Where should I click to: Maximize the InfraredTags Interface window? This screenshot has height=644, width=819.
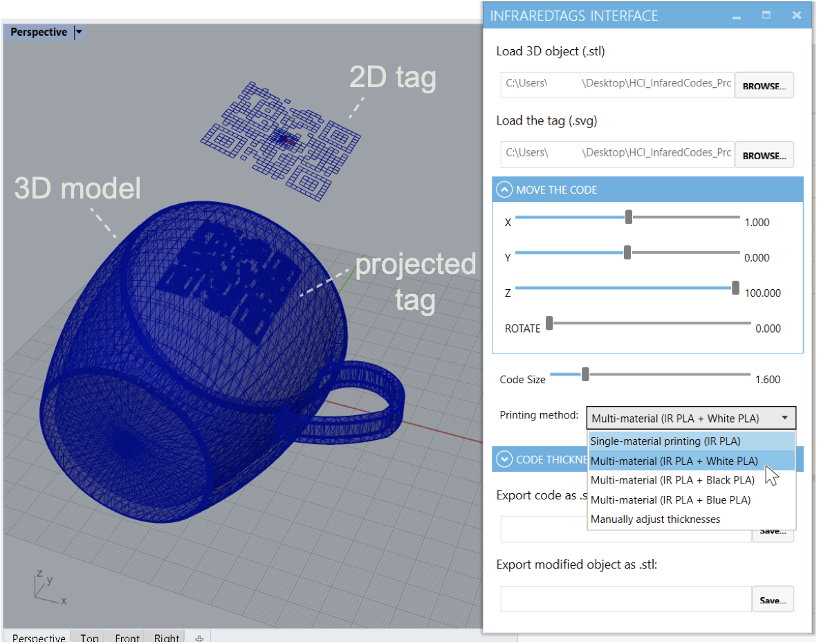pyautogui.click(x=766, y=16)
